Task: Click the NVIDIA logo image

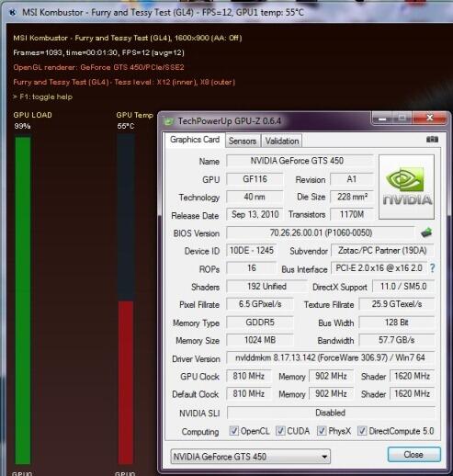Action: [x=406, y=187]
